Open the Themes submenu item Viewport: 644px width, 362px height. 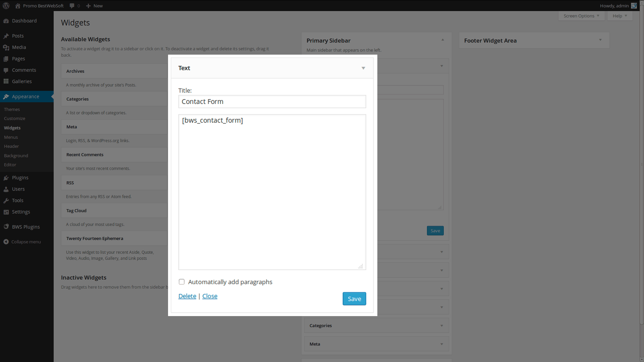[12, 109]
